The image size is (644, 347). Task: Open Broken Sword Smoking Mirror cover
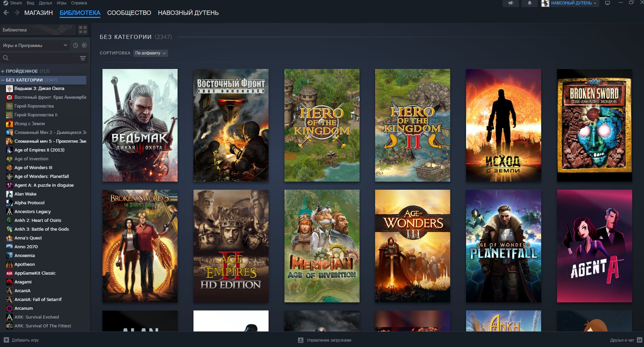595,125
